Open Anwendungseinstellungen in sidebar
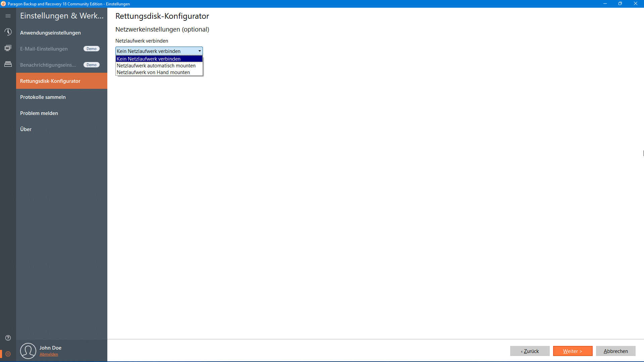This screenshot has height=362, width=644. pos(50,33)
